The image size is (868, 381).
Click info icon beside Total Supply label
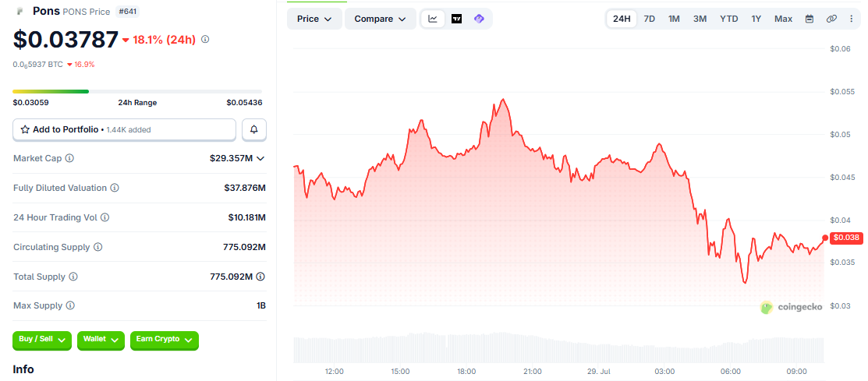click(x=73, y=277)
